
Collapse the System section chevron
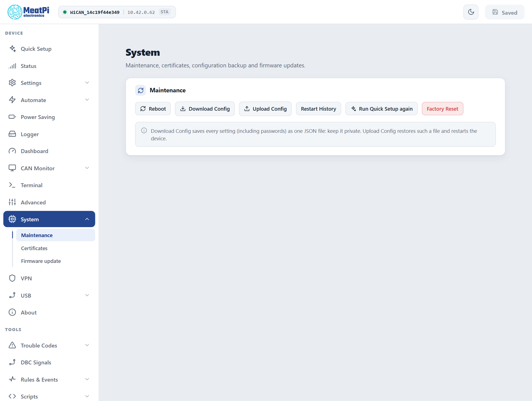click(87, 219)
